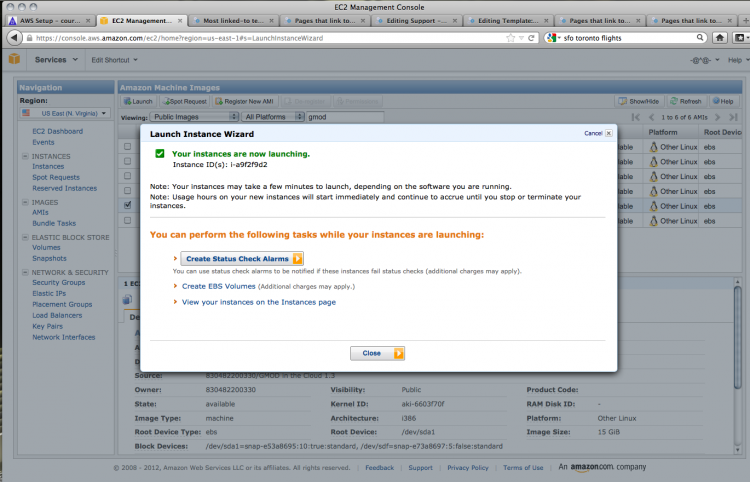The height and width of the screenshot is (482, 750).
Task: Refresh the AMI list
Action: click(x=686, y=101)
